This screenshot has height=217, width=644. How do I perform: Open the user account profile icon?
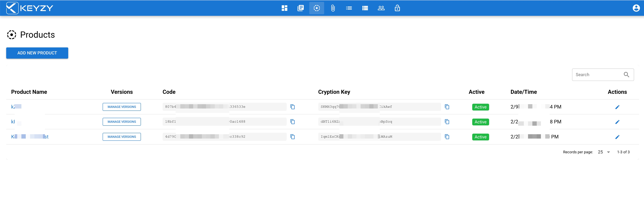pyautogui.click(x=636, y=8)
